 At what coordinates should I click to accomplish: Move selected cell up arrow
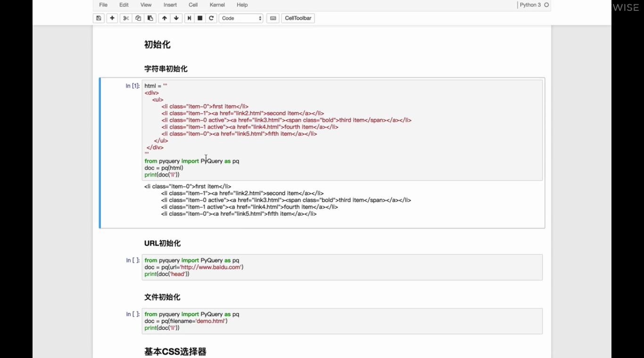165,18
